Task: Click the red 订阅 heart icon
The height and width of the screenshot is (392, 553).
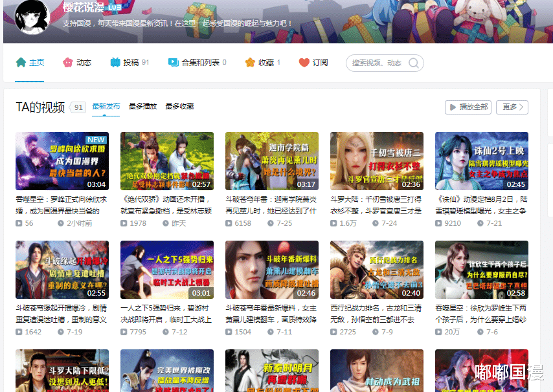Action: 304,63
